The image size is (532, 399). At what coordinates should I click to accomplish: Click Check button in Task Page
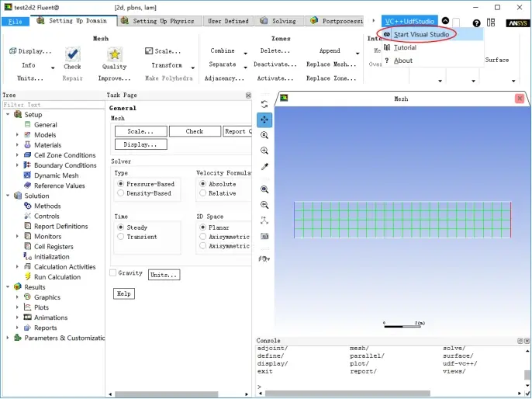(195, 131)
